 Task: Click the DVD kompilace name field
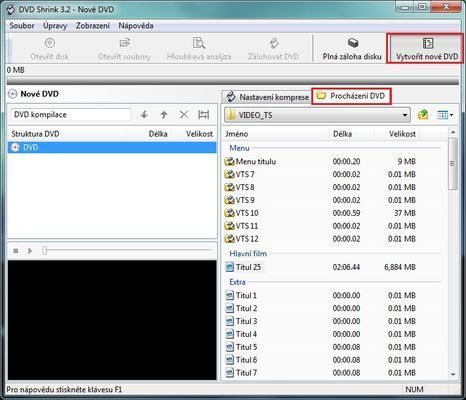71,115
